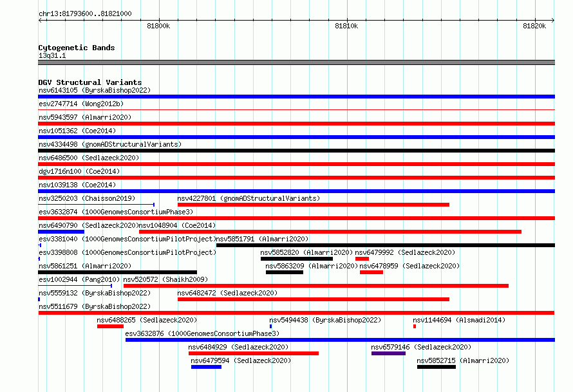Select the esv2747714 (Wong2012b) label
The width and height of the screenshot is (573, 392).
click(x=81, y=104)
